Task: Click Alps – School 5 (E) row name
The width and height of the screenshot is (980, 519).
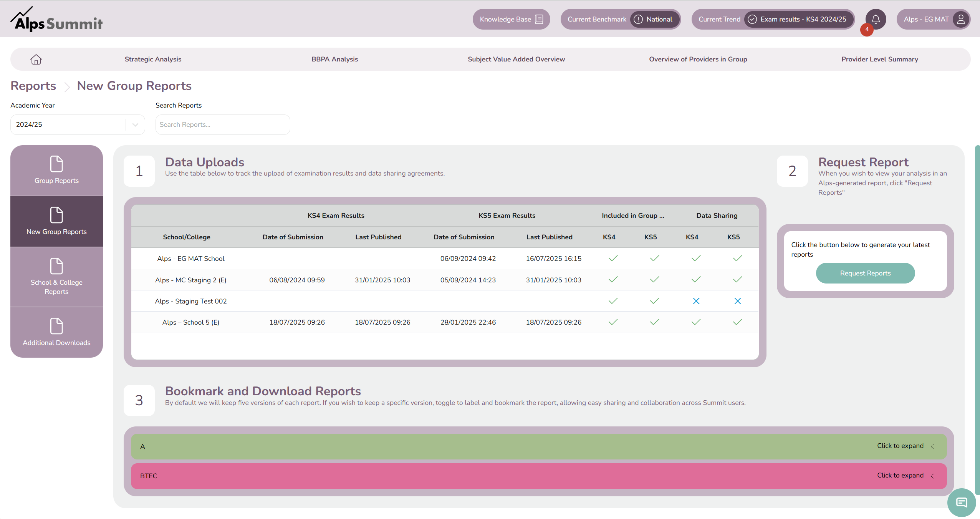Action: [x=191, y=322]
